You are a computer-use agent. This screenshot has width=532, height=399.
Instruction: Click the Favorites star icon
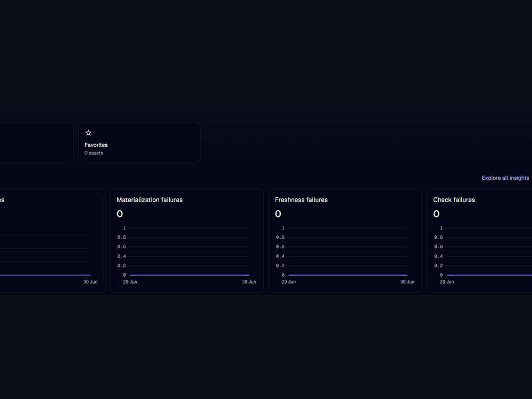click(x=88, y=132)
